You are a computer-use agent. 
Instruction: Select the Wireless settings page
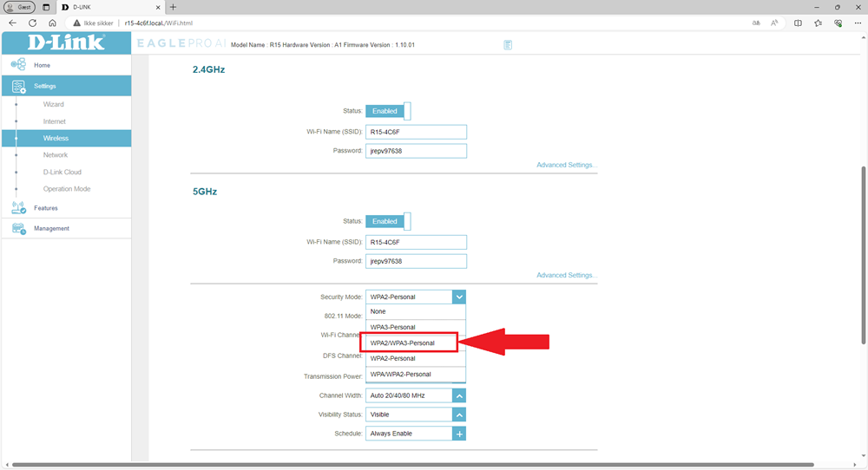67,138
